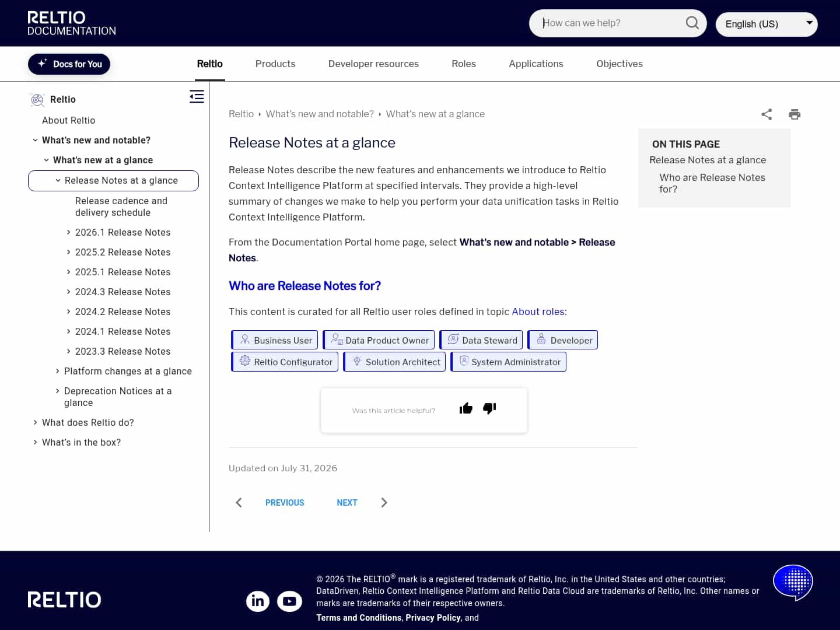
Task: Open Reltio YouTube channel icon
Action: click(289, 601)
